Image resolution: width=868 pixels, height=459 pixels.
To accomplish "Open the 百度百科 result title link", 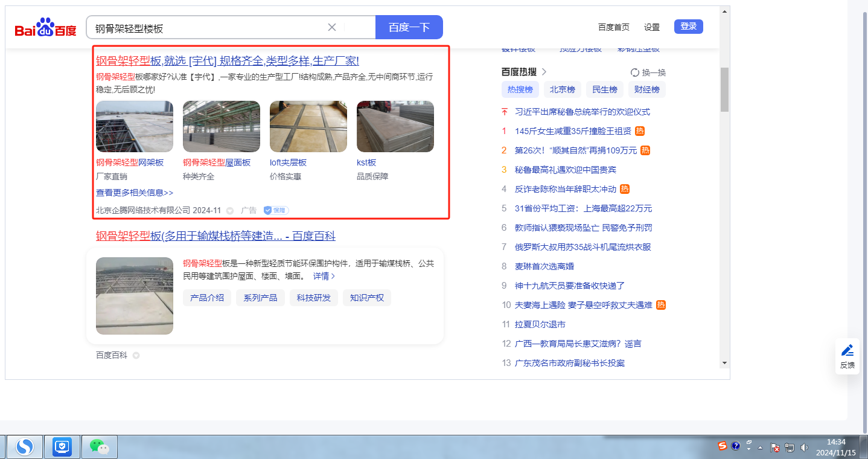I will pyautogui.click(x=215, y=236).
